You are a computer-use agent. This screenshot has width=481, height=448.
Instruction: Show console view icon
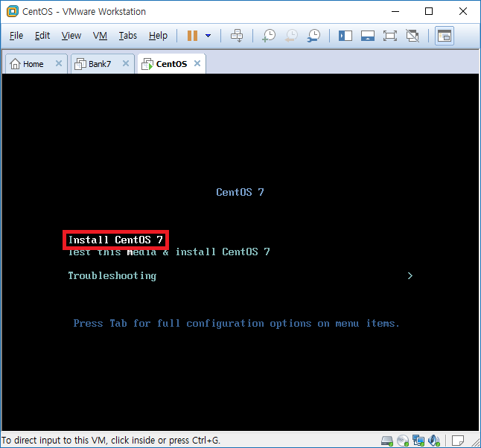[x=445, y=36]
